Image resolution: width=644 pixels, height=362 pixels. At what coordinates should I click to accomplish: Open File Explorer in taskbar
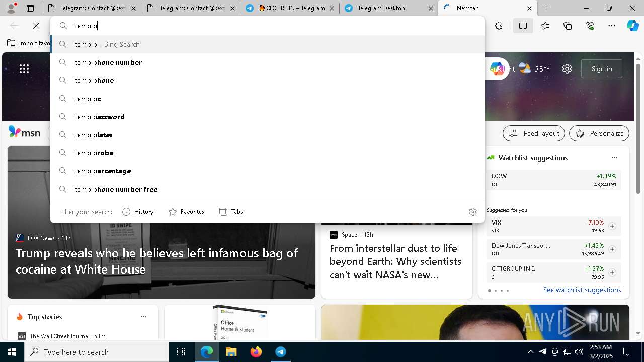point(231,352)
